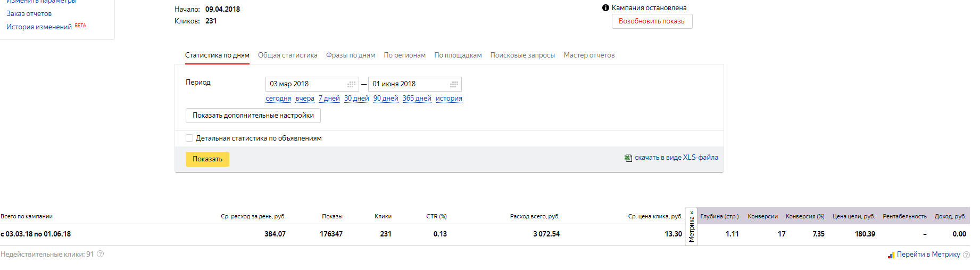Click the start date field 03 мар 2018
This screenshot has height=270, width=980.
(312, 84)
